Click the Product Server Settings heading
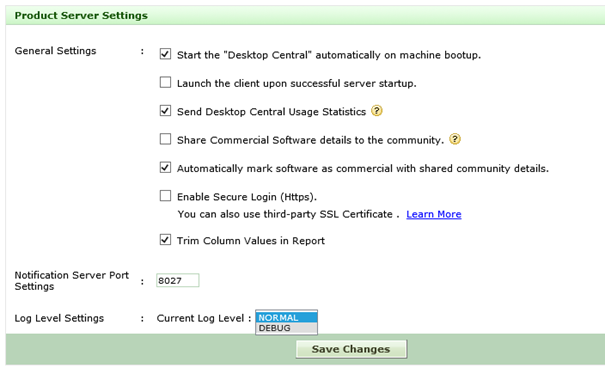This screenshot has height=368, width=605. [x=81, y=15]
